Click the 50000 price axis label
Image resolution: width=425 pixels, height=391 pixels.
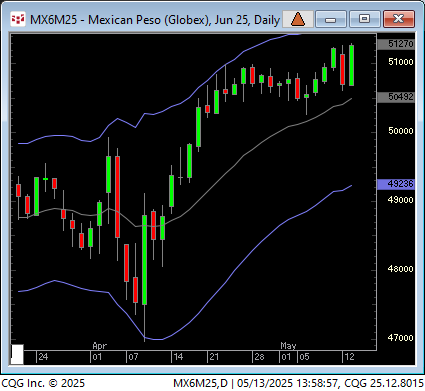click(x=400, y=131)
